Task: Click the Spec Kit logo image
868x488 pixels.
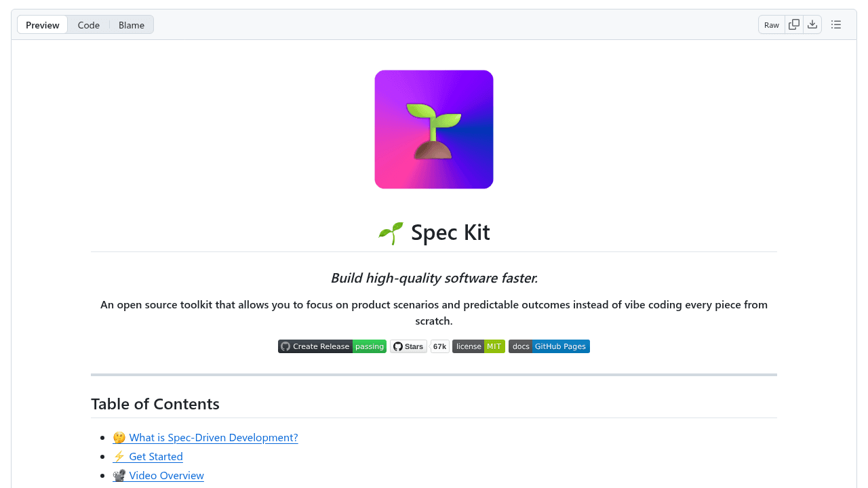Action: click(434, 129)
